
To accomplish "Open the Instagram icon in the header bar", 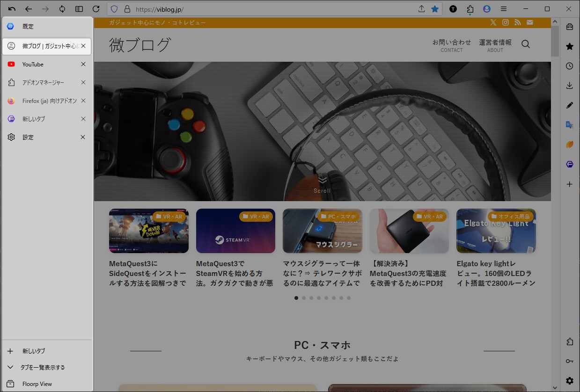I will coord(506,22).
